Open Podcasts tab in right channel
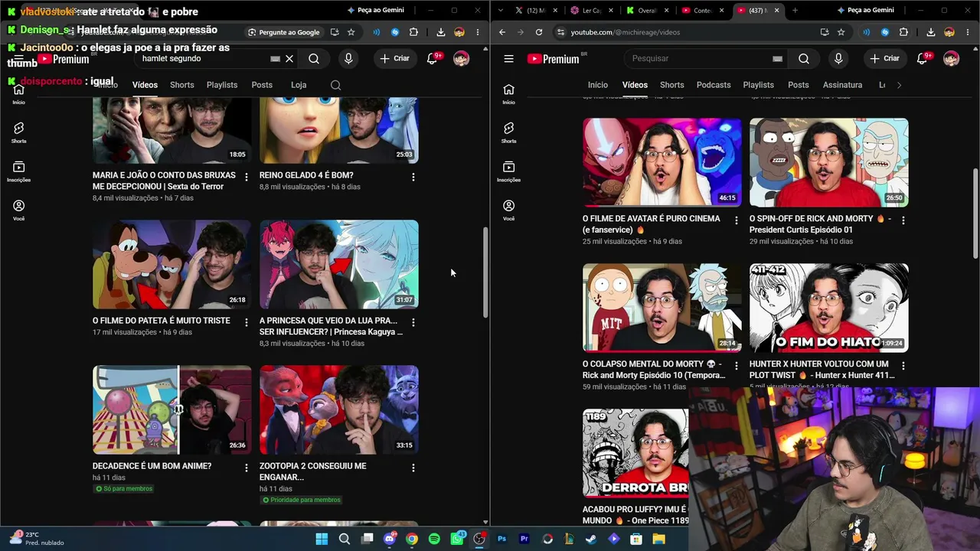 click(714, 85)
